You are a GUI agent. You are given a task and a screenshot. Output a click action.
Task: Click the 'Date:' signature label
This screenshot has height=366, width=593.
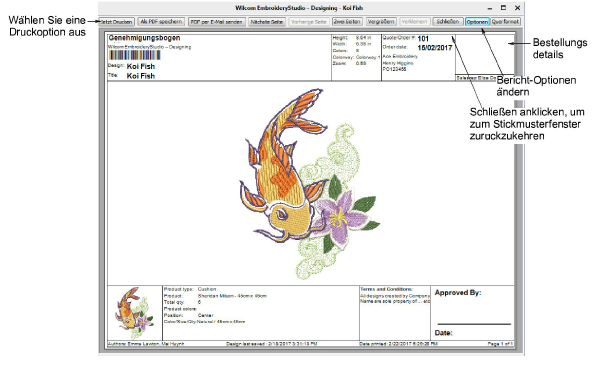(x=444, y=333)
